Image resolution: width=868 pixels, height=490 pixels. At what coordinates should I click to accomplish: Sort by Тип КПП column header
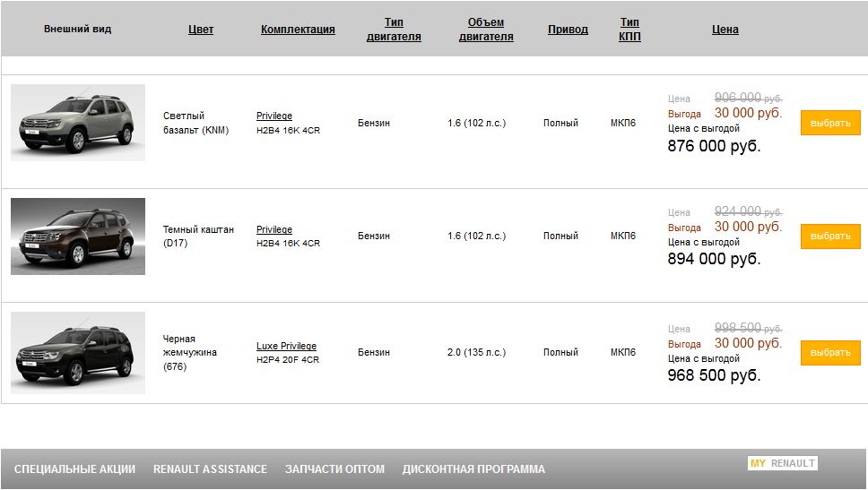coord(629,30)
